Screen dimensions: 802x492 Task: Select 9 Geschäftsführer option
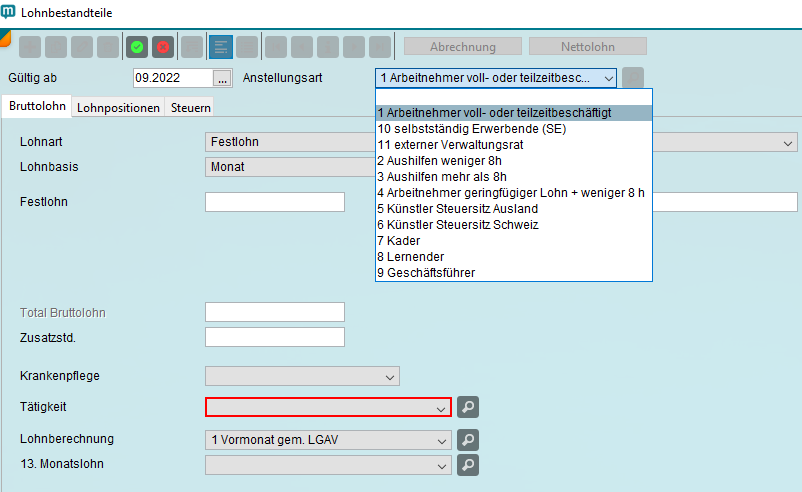514,273
